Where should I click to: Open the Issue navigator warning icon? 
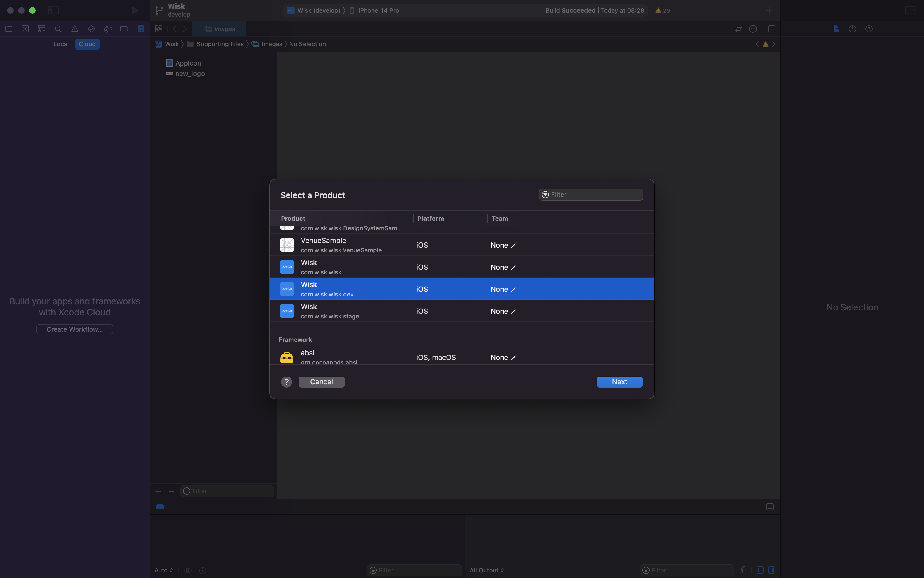75,29
